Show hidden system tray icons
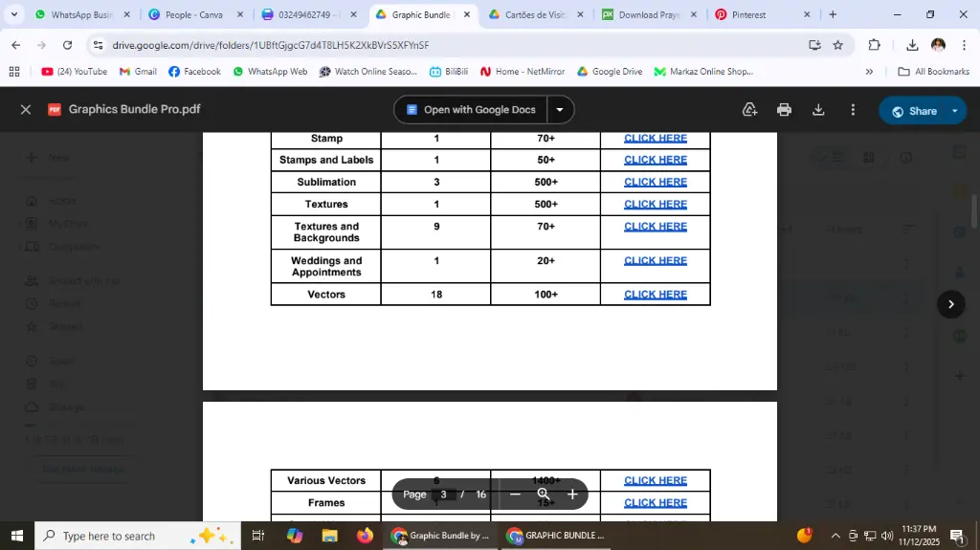The width and height of the screenshot is (980, 550). coord(835,536)
